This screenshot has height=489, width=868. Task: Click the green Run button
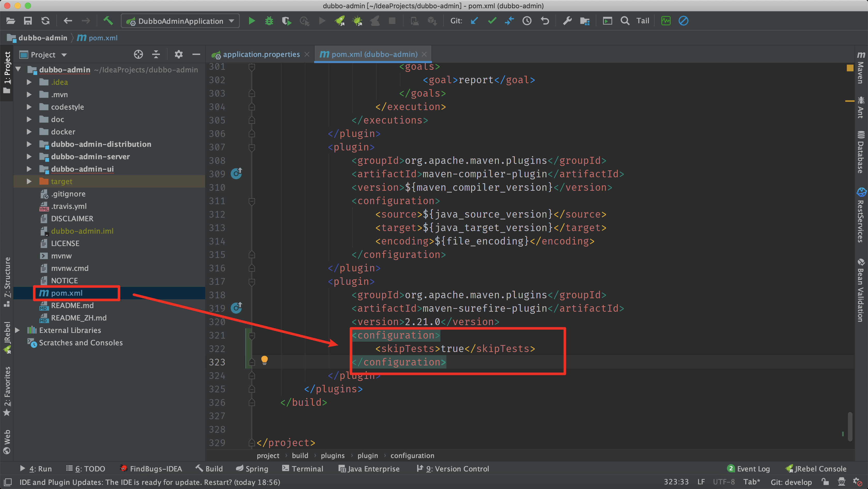coord(251,21)
